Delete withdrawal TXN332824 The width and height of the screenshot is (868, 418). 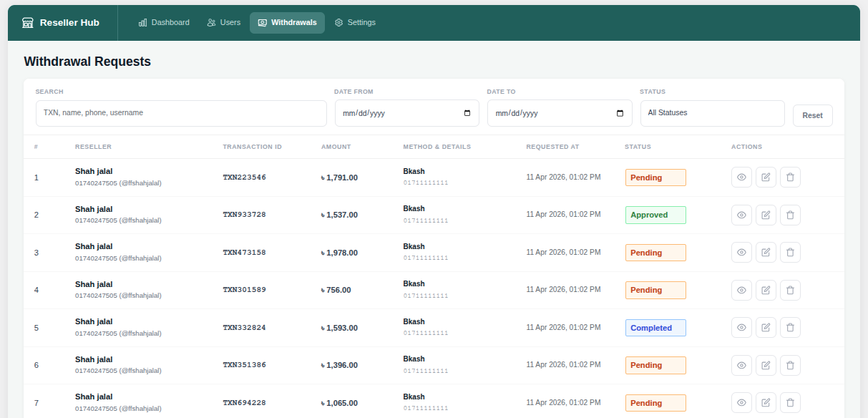[x=790, y=328]
